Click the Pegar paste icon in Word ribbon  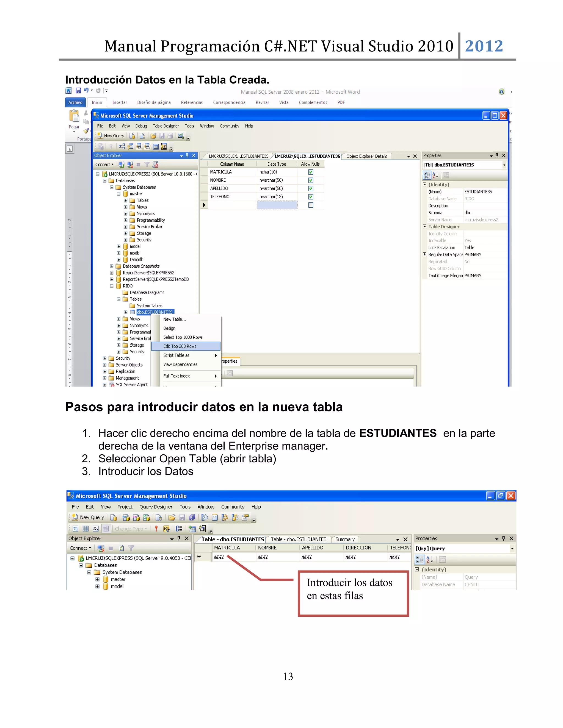coord(74,116)
